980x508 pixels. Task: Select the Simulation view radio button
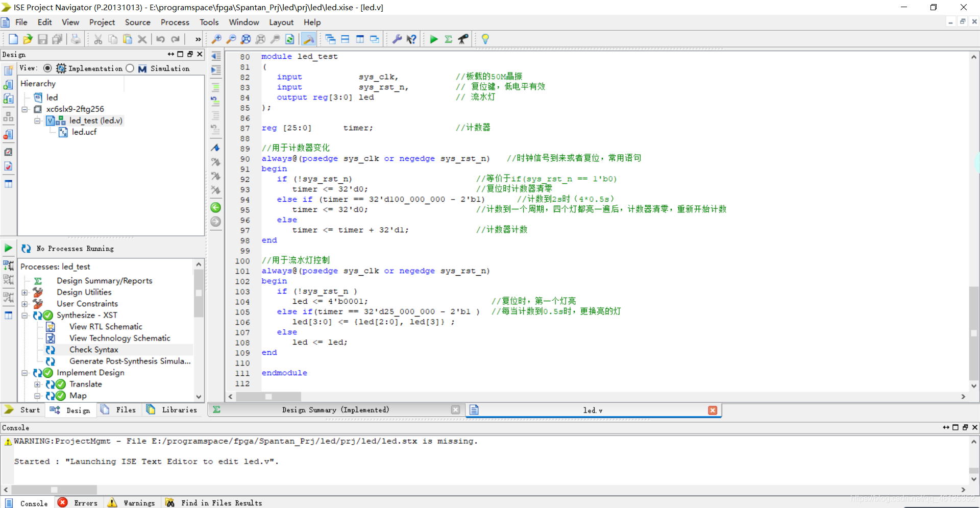(x=130, y=68)
